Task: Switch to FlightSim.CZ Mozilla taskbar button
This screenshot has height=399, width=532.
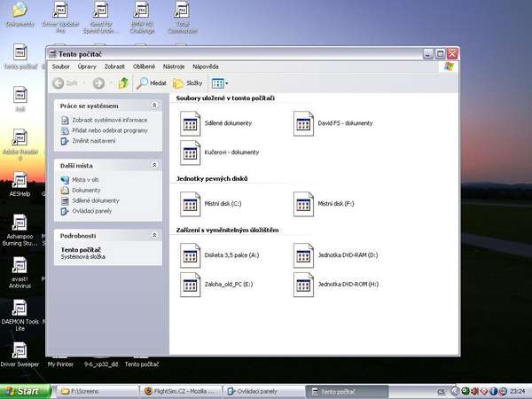Action: point(180,392)
